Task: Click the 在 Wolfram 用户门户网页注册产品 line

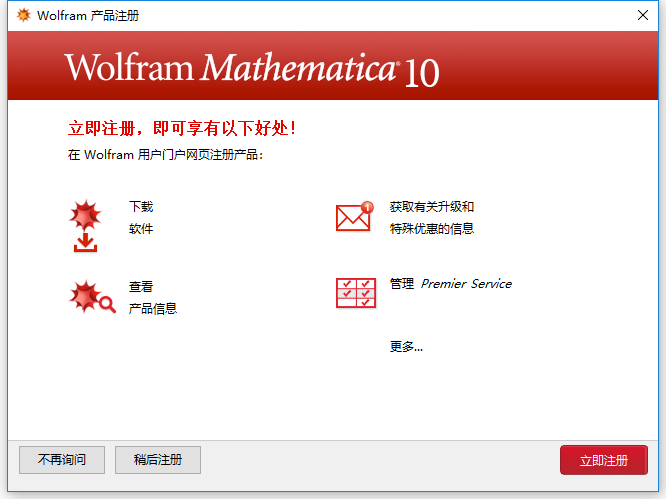Action: (165, 155)
